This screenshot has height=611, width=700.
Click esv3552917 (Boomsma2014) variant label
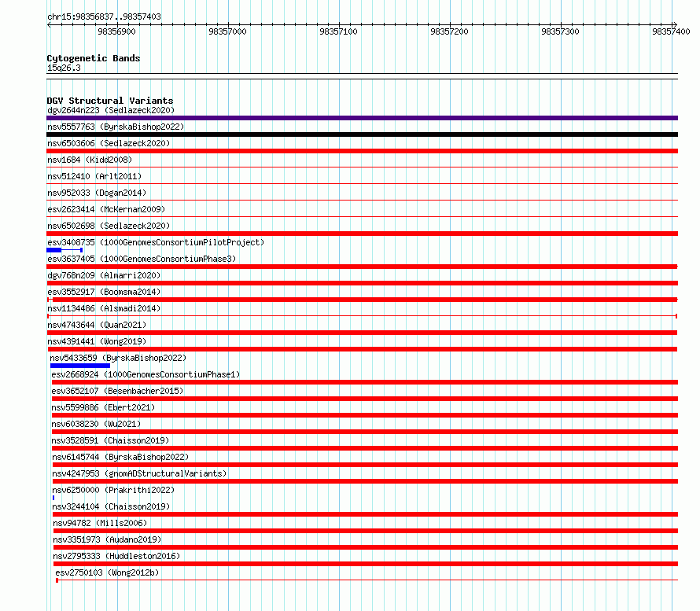point(104,292)
